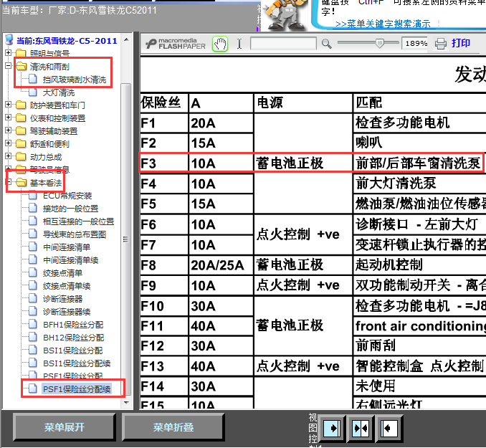
Task: Click the view control left-arrow button
Action: tap(389, 428)
